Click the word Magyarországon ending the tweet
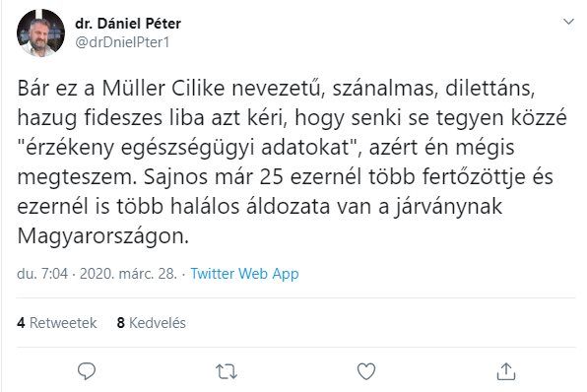The height and width of the screenshot is (392, 587). (101, 236)
